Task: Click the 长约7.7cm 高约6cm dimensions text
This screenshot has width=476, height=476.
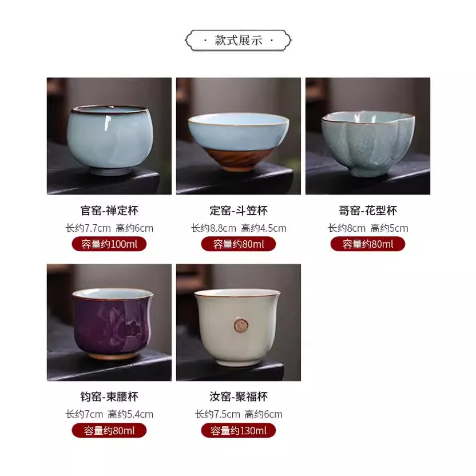Action: pos(109,228)
